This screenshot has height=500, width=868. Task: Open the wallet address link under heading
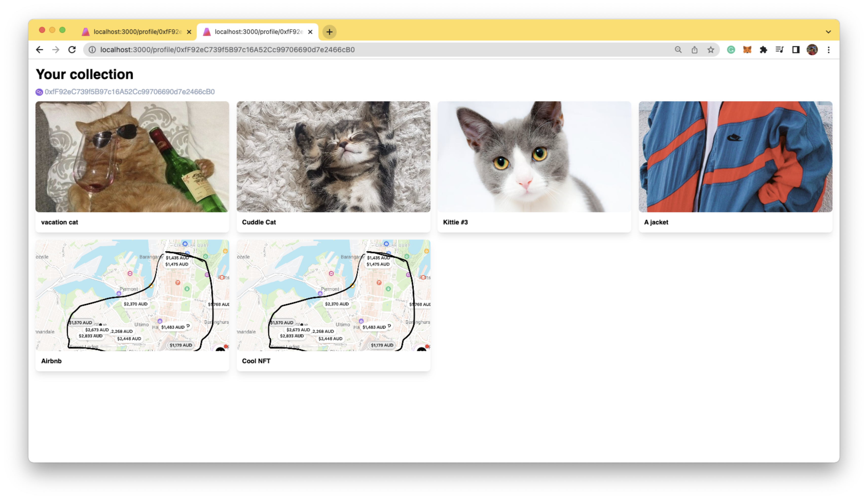pos(130,92)
